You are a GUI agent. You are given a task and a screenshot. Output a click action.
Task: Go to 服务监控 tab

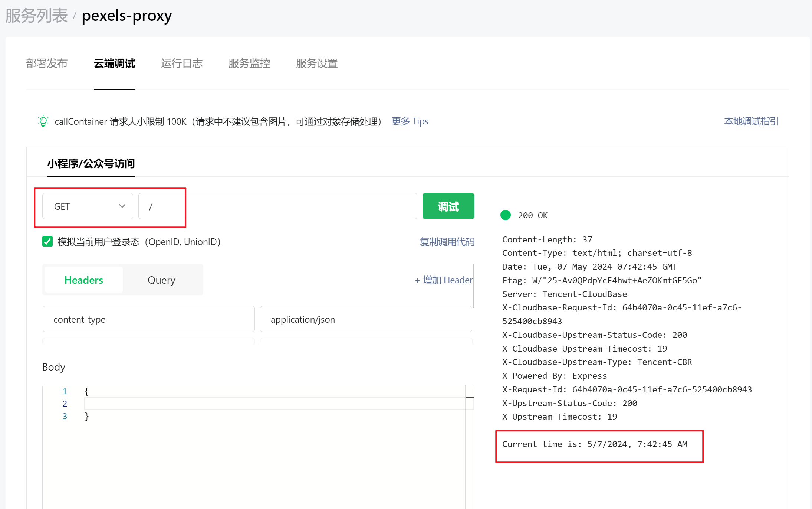tap(249, 63)
